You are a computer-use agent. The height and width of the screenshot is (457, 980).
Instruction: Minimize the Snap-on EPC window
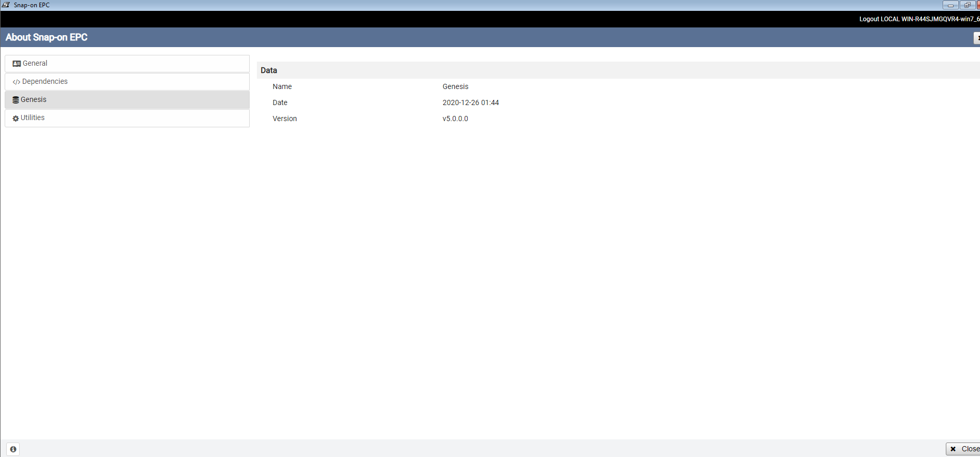tap(950, 5)
